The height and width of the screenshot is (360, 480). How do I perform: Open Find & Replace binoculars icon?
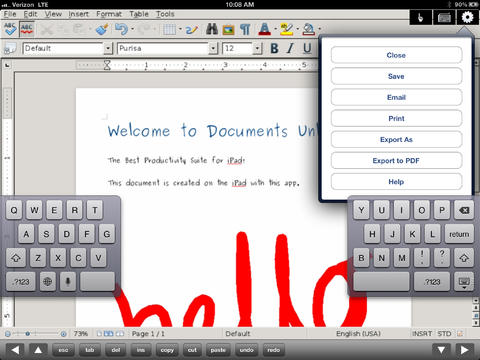(x=212, y=29)
